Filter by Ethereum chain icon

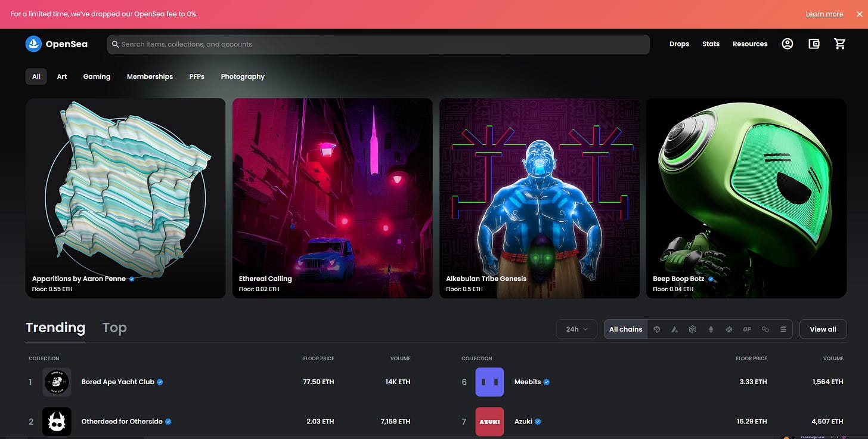click(711, 329)
